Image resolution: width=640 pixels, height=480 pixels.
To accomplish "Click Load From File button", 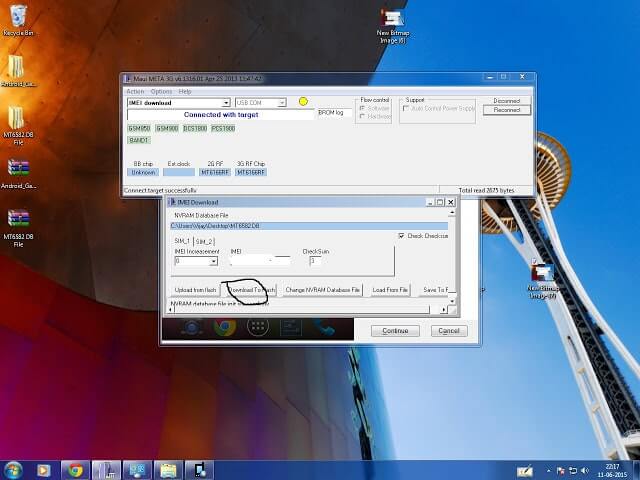I will coord(390,290).
